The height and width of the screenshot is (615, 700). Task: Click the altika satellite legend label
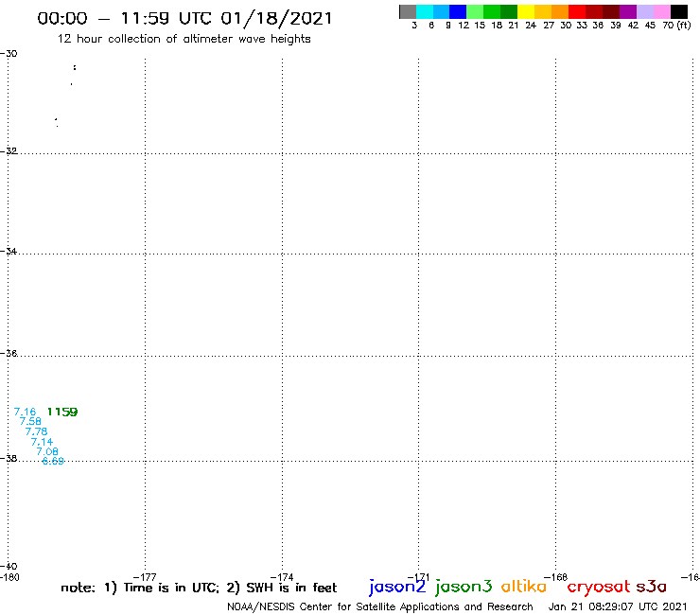524,586
